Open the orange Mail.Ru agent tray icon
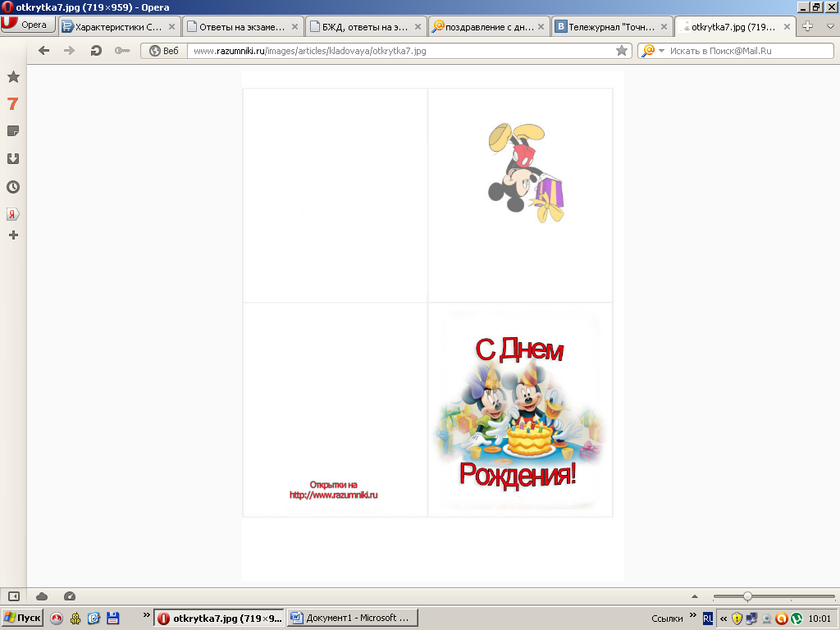840x630 pixels. (x=782, y=619)
